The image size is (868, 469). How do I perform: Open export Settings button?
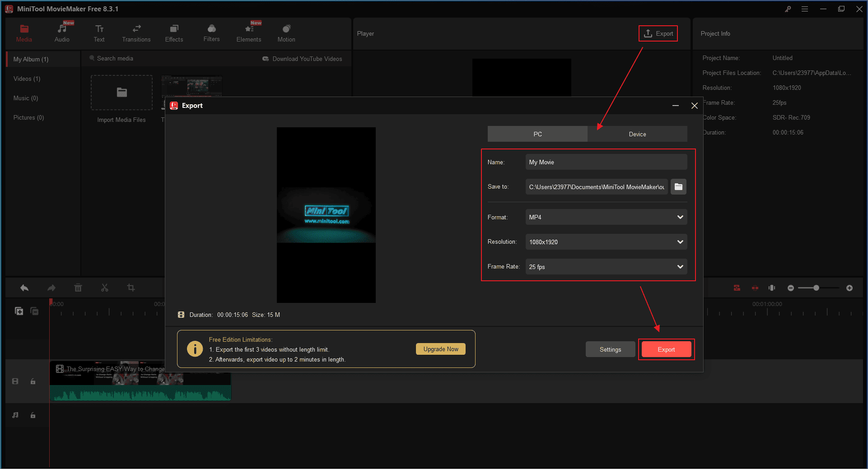click(610, 349)
